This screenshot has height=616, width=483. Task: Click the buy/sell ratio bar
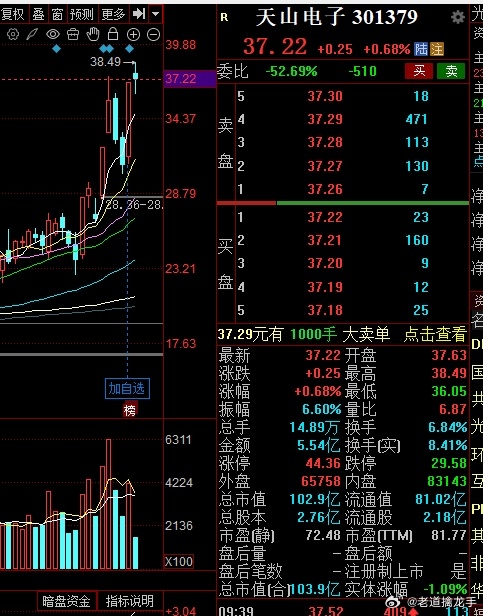click(343, 203)
